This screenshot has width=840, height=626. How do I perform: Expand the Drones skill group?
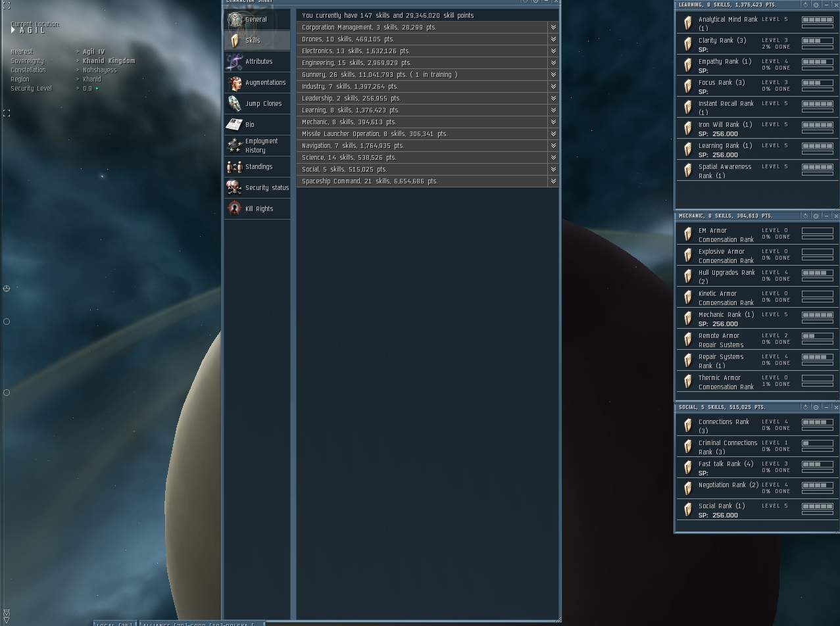[x=553, y=39]
